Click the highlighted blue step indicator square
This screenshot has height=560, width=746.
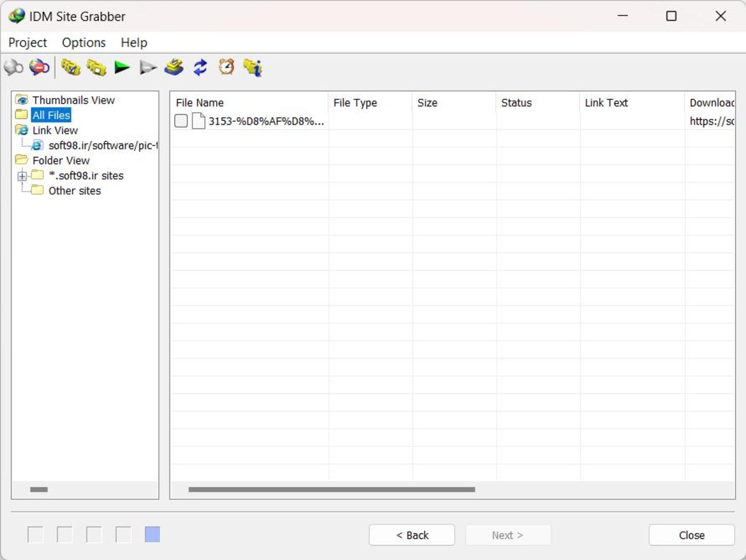(x=152, y=534)
